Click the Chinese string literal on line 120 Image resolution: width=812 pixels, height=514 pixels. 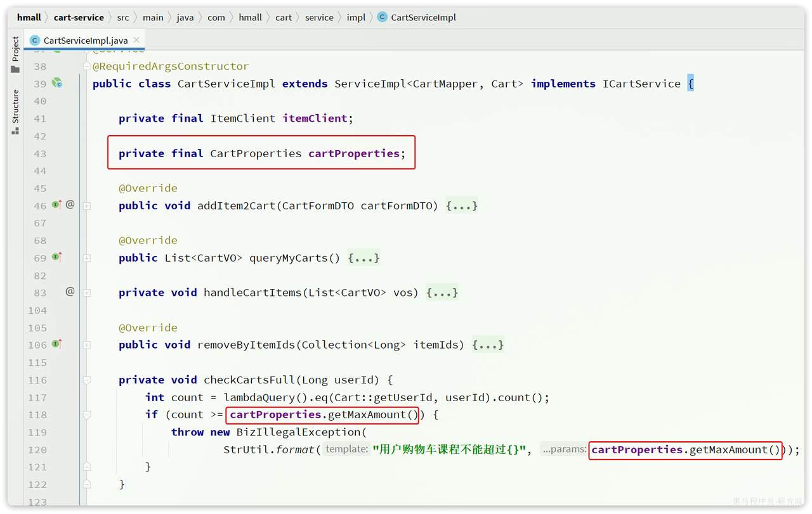(449, 450)
